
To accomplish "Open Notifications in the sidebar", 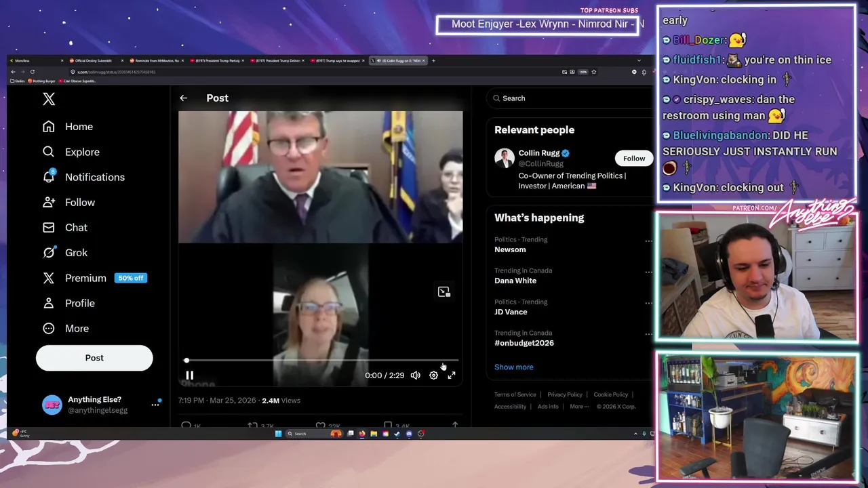I will point(83,177).
